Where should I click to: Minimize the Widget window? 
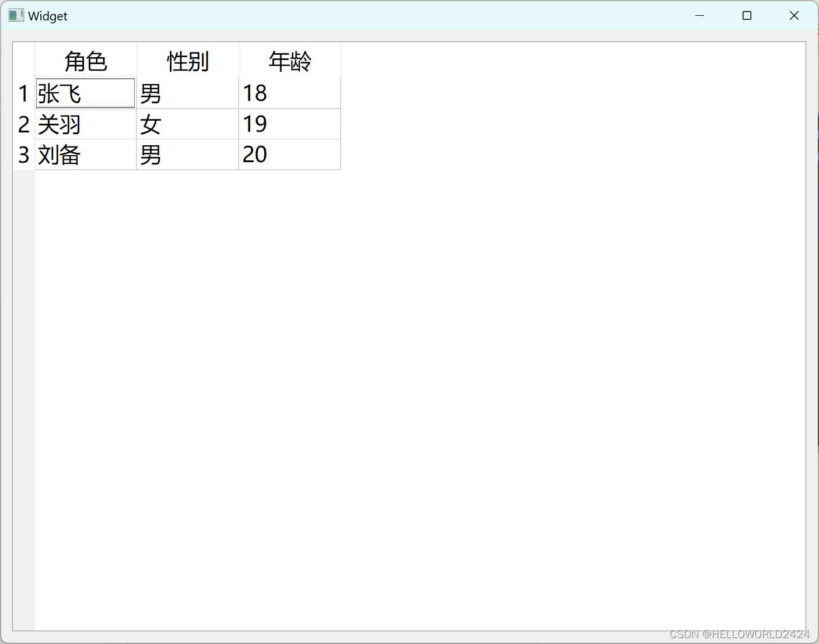[700, 16]
